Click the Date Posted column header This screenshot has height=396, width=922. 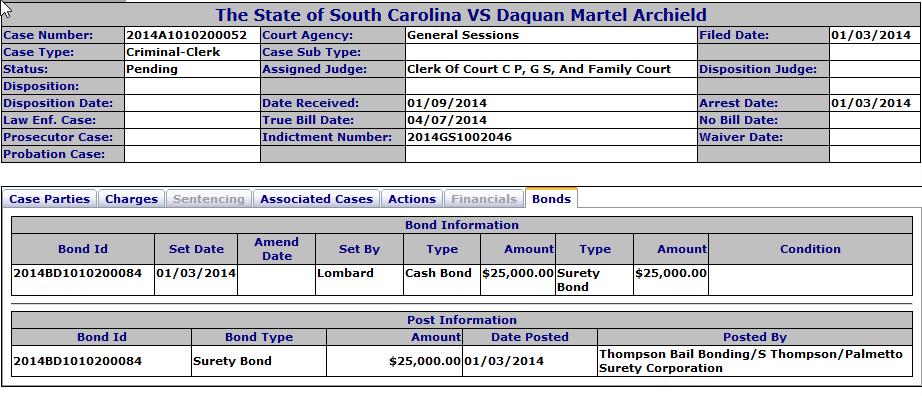click(530, 337)
